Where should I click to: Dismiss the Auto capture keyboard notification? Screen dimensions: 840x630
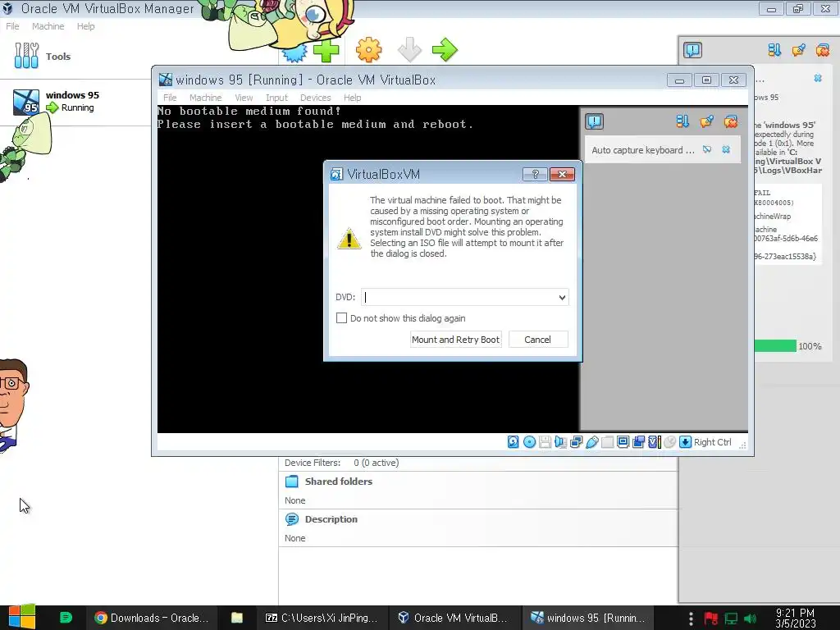pyautogui.click(x=726, y=149)
